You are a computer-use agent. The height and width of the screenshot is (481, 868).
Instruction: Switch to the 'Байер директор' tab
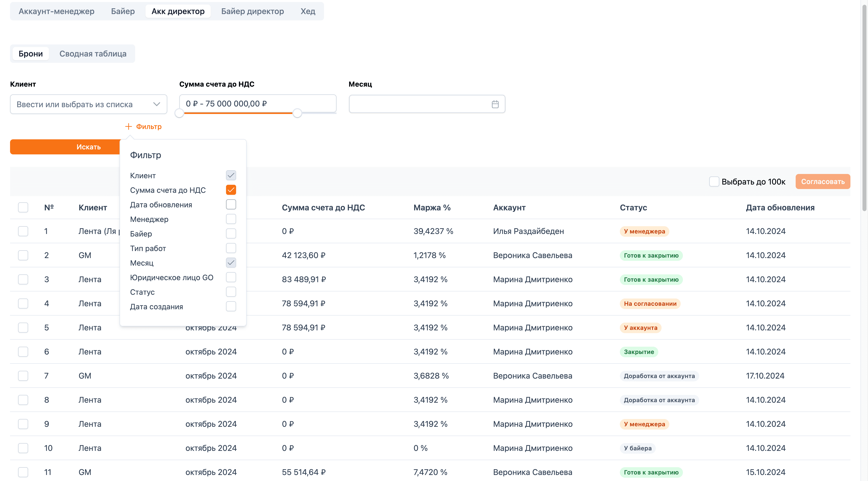(252, 11)
